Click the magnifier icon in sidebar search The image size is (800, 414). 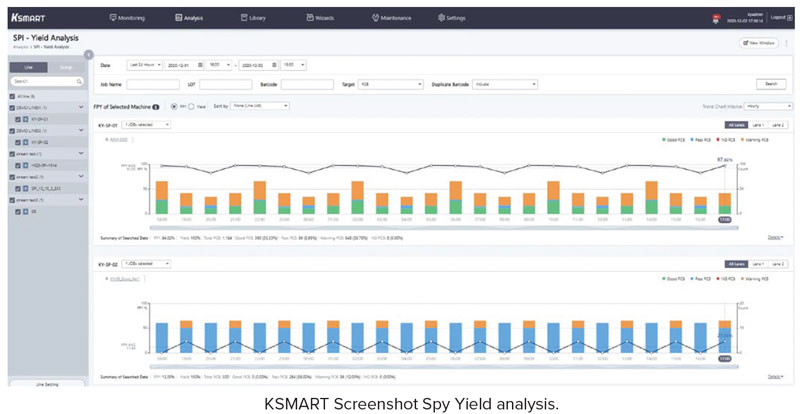[79, 81]
